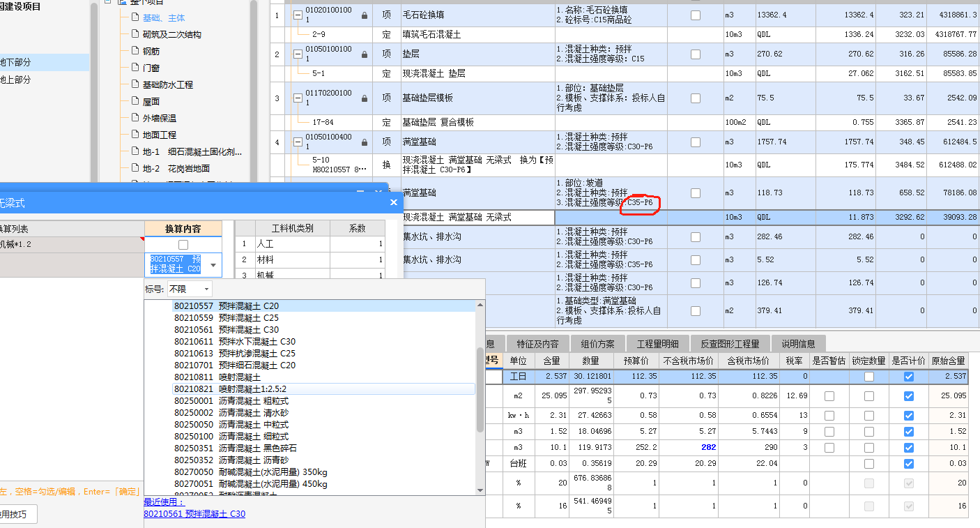
Task: Tick the checkbox in the 集水坑 5.52 row
Action: (696, 260)
